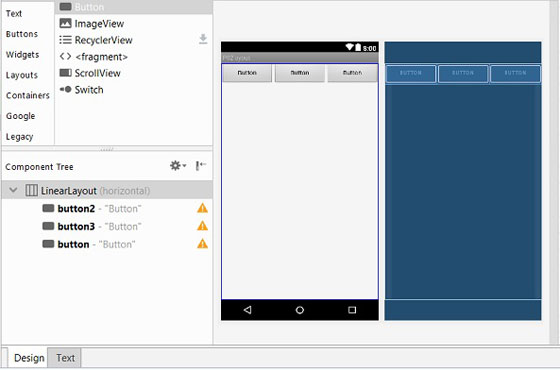
Task: Switch to the Text tab
Action: point(65,358)
